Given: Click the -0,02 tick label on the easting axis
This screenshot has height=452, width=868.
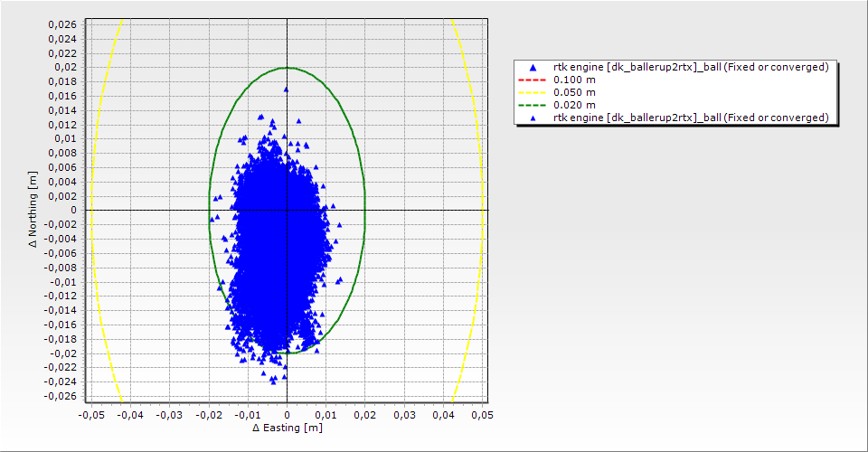Looking at the screenshot, I should tap(209, 415).
